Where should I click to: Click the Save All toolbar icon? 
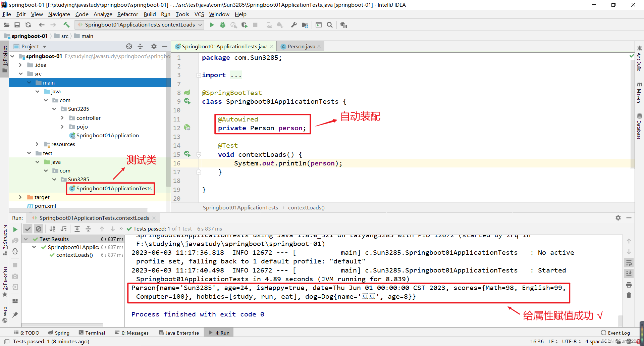point(17,25)
